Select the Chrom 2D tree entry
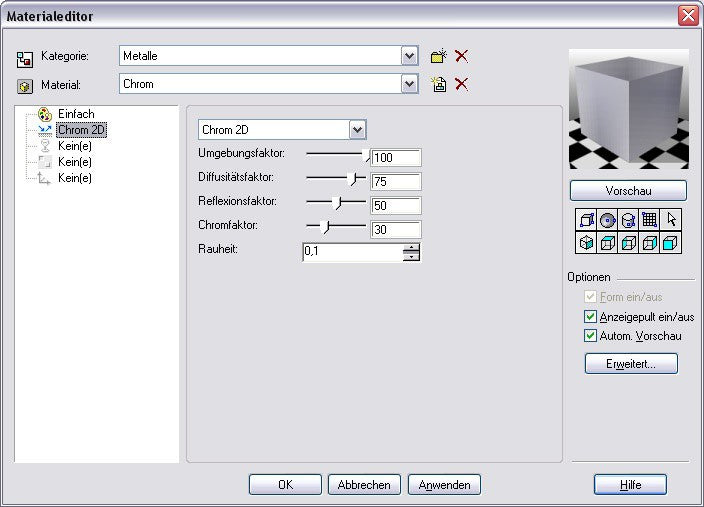This screenshot has width=704, height=507. point(81,130)
